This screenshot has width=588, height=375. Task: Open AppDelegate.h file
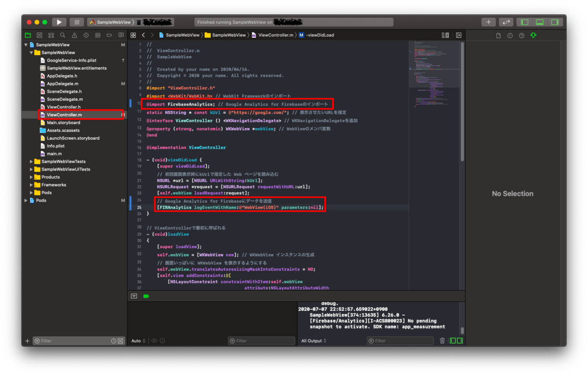[62, 76]
